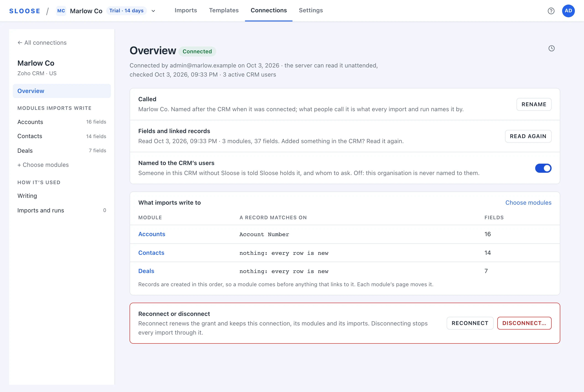Click the Rename button
The image size is (584, 392).
(x=534, y=105)
